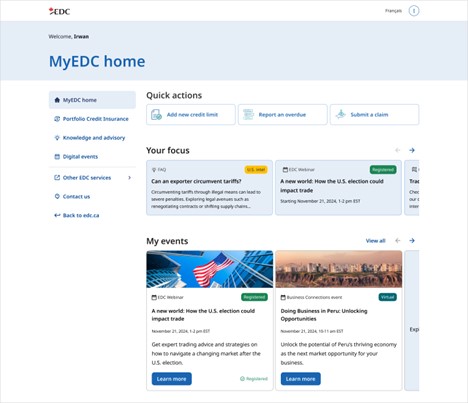Click View all in My events
The height and width of the screenshot is (403, 468).
tap(375, 241)
